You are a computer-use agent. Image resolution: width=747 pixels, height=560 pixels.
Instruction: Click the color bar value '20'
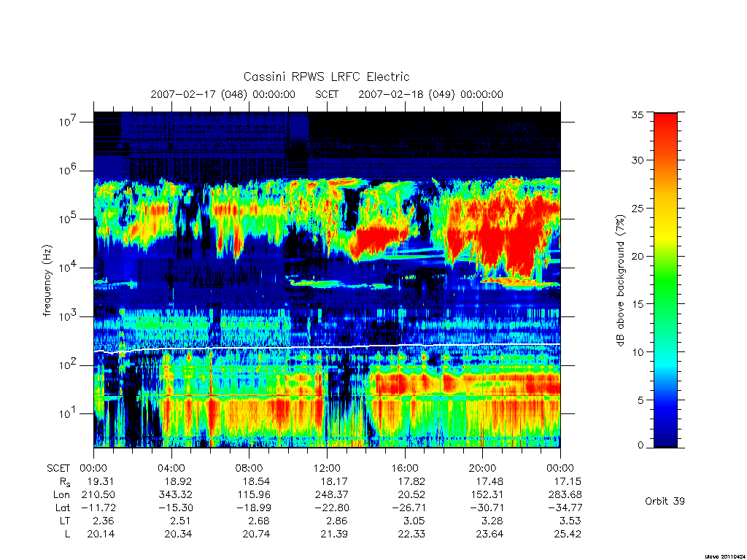pos(637,256)
